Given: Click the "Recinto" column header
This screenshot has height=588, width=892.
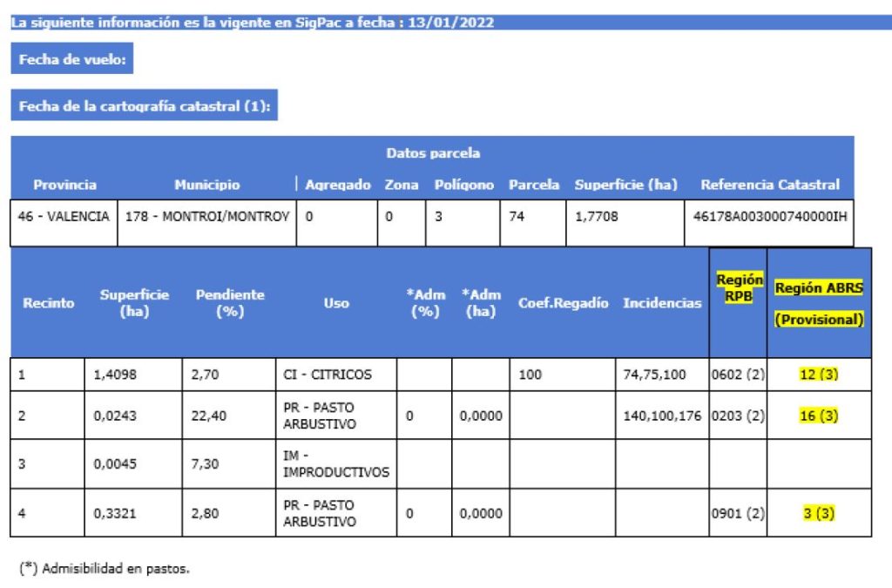Looking at the screenshot, I should click(x=49, y=303).
